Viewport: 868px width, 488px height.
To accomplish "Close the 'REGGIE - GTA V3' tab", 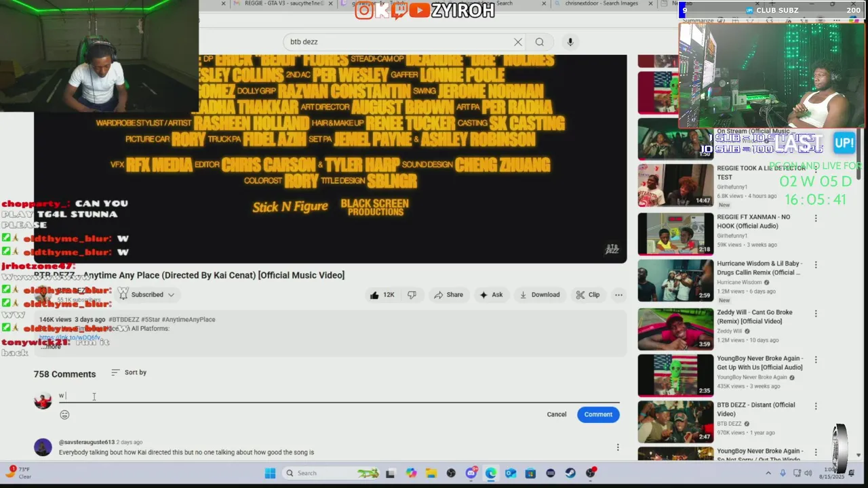I will coord(331,3).
